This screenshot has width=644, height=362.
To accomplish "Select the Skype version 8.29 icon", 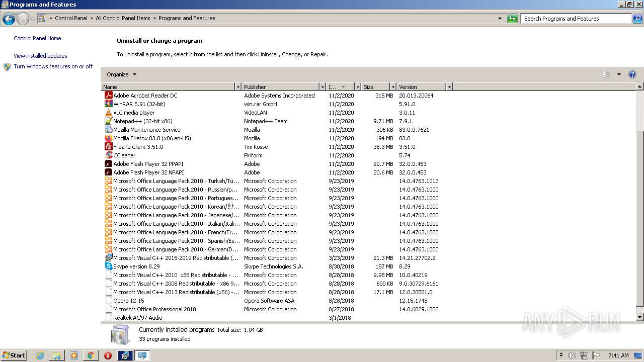I will [108, 266].
